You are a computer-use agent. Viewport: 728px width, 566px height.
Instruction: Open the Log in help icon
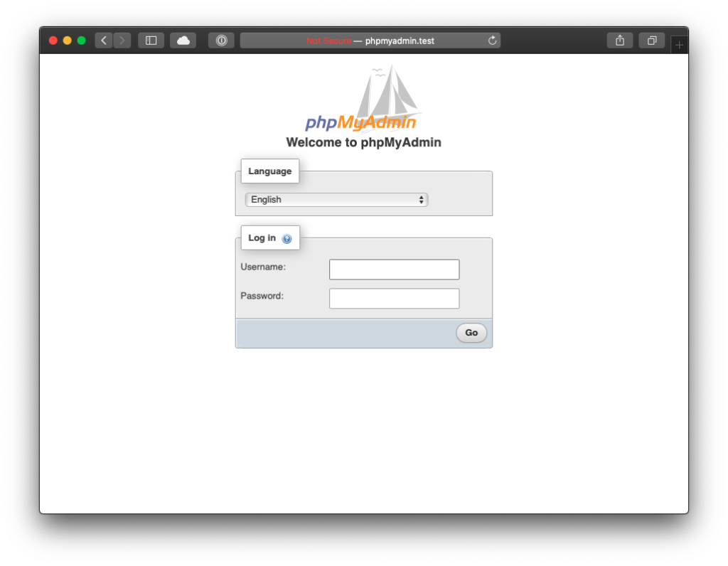click(x=287, y=239)
